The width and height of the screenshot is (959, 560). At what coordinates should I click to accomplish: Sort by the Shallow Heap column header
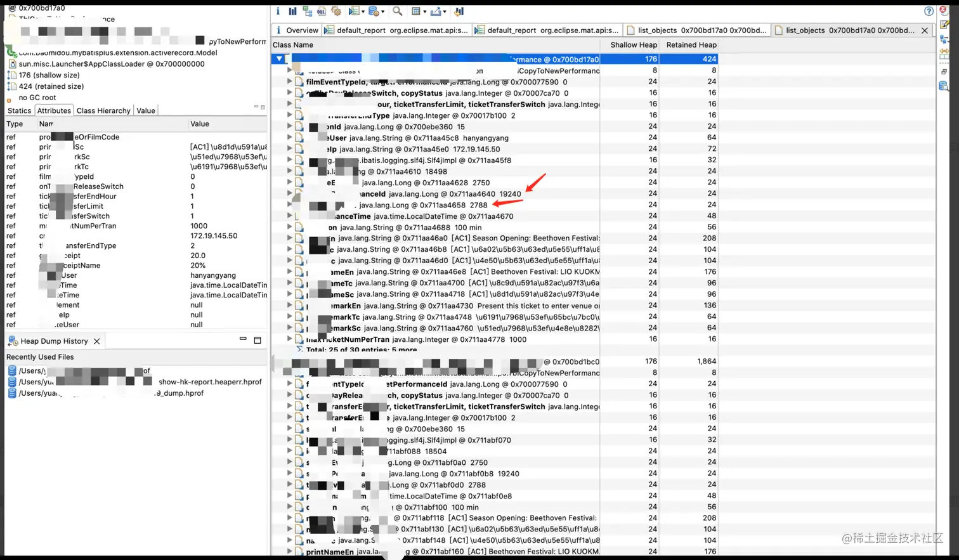click(x=630, y=45)
